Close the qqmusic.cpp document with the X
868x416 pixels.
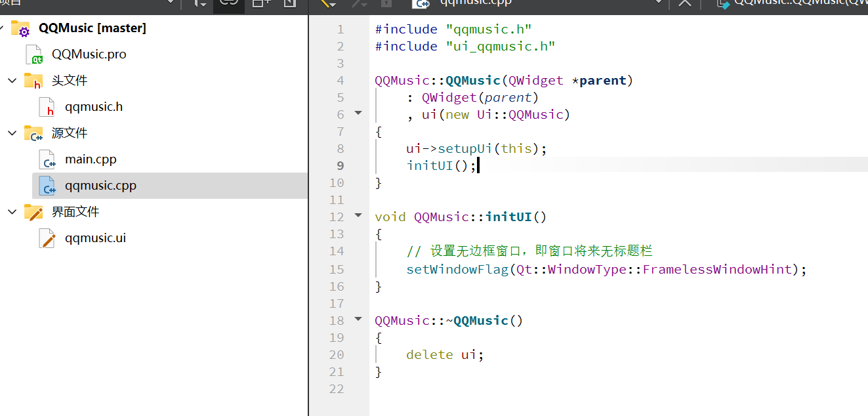click(x=684, y=3)
